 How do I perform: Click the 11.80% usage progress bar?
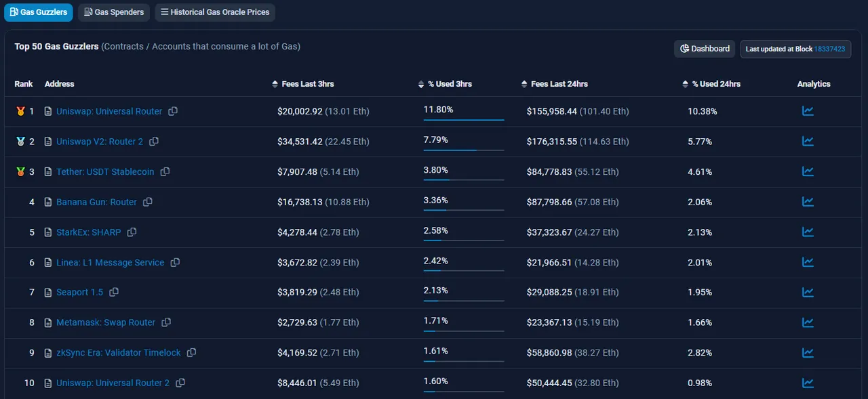pos(464,120)
